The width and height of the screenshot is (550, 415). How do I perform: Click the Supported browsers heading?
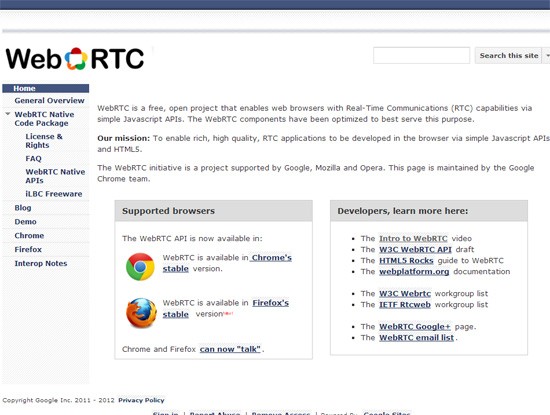coord(168,211)
